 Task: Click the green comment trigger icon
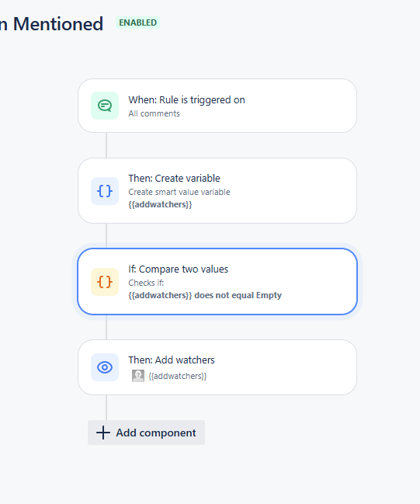pos(105,106)
